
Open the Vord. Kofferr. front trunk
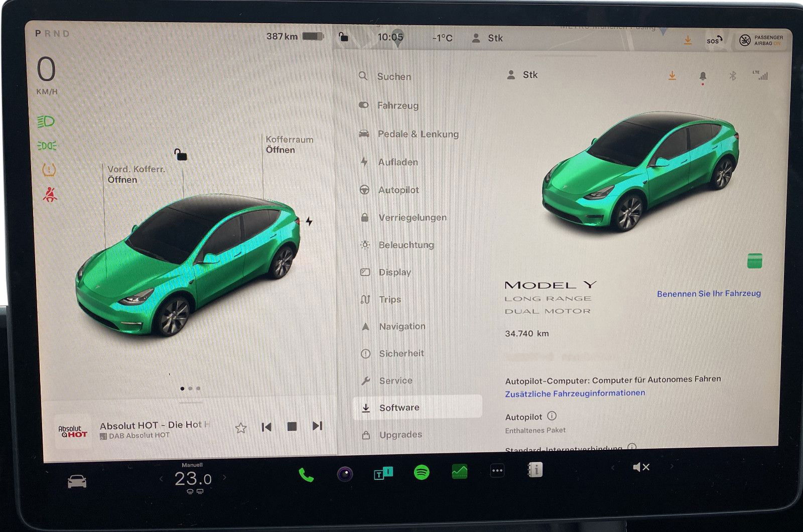[136, 175]
